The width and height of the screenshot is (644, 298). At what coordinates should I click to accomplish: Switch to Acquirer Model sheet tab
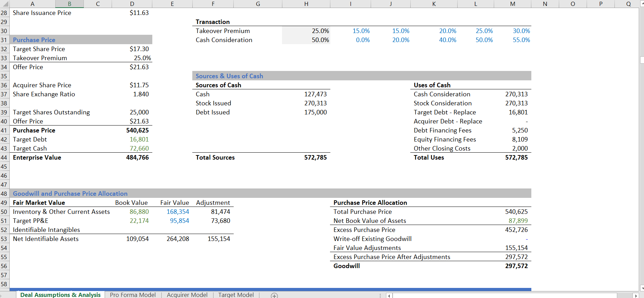tap(187, 295)
